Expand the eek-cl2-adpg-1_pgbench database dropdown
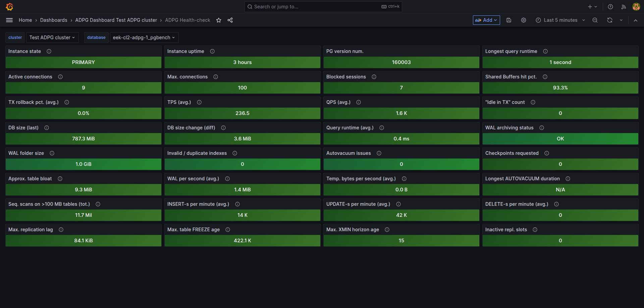 point(144,38)
